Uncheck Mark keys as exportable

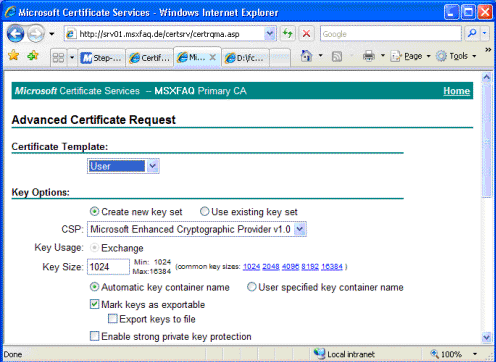click(94, 304)
